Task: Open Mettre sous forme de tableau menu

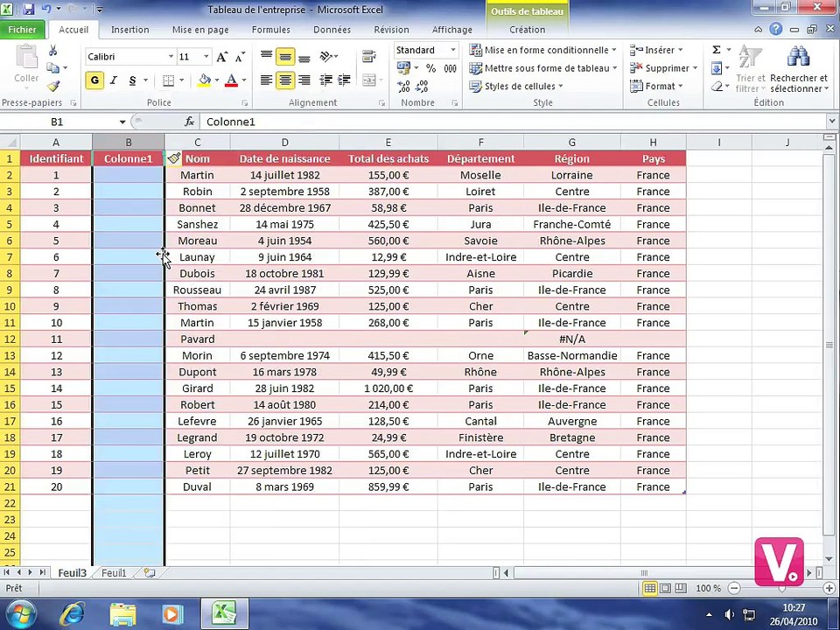Action: 542,68
